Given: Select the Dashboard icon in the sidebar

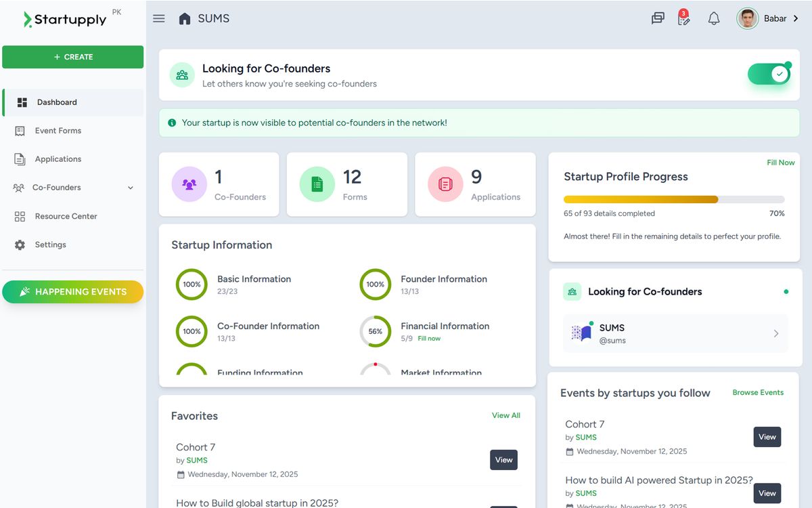Looking at the screenshot, I should click(x=20, y=102).
